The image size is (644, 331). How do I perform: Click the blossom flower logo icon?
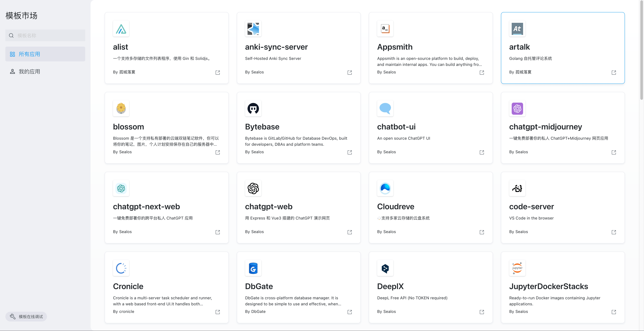[x=121, y=108]
